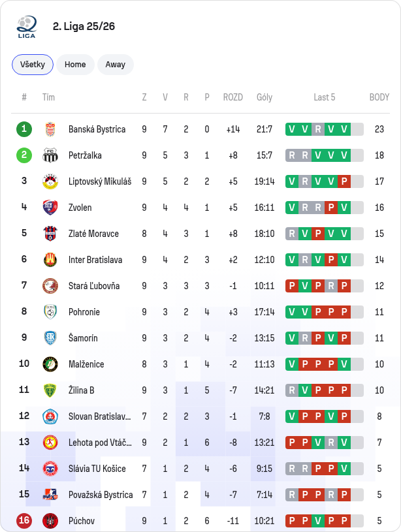Viewport: 401px width, 532px height.
Task: Open the Zlaté Moravce team link
Action: tap(93, 234)
